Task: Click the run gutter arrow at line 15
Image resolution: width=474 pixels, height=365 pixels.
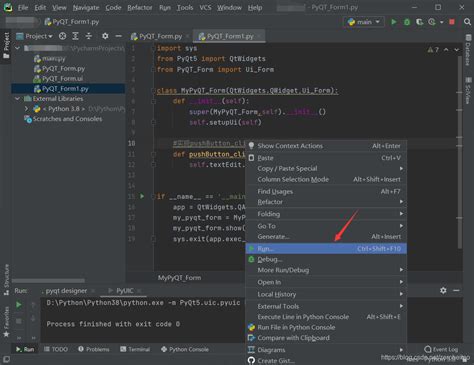Action: (x=142, y=196)
